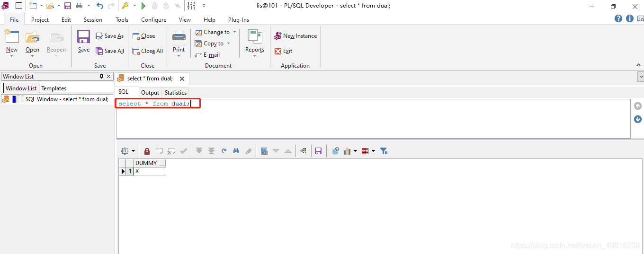Screen dimensions: 644x254
Task: Click the purple Save icon in the title bar
Action: (x=68, y=6)
